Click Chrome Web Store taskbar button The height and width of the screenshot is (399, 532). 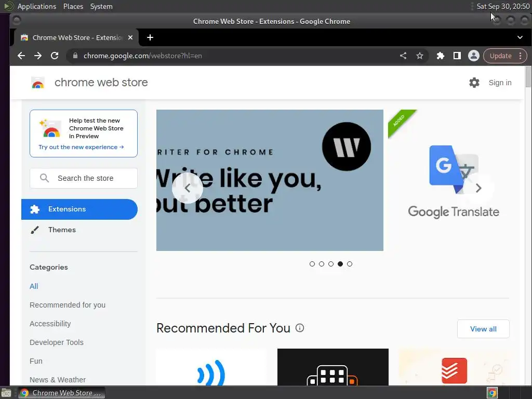61,393
